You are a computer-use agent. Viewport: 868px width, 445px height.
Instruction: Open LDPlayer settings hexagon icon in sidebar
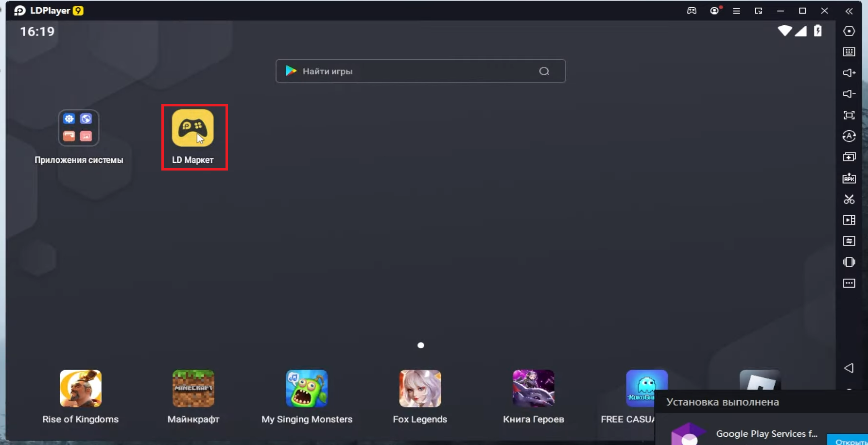point(849,31)
